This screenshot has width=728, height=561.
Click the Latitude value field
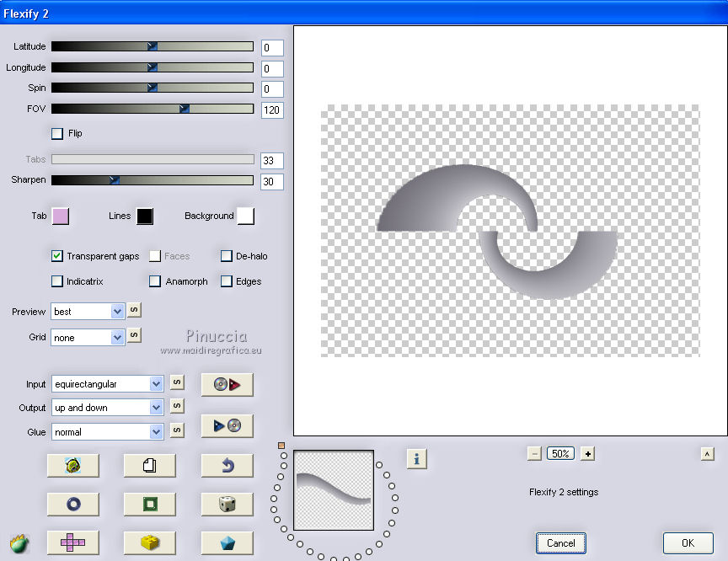coord(272,48)
